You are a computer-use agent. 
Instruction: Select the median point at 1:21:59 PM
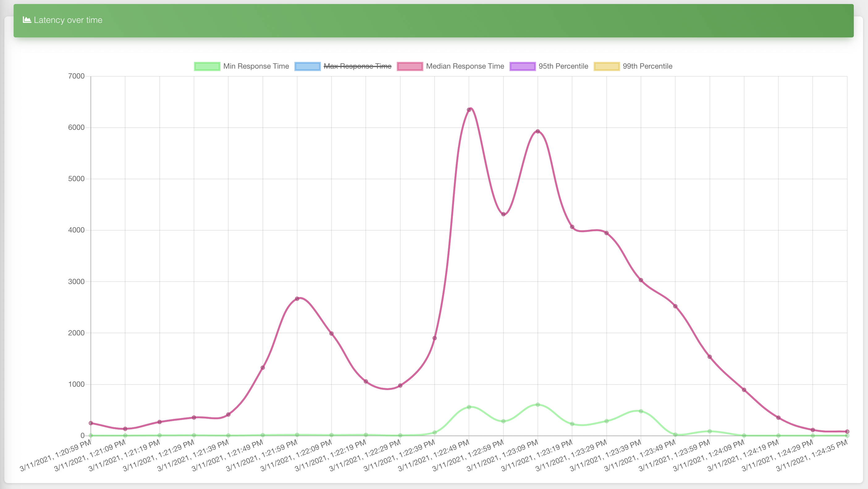297,299
